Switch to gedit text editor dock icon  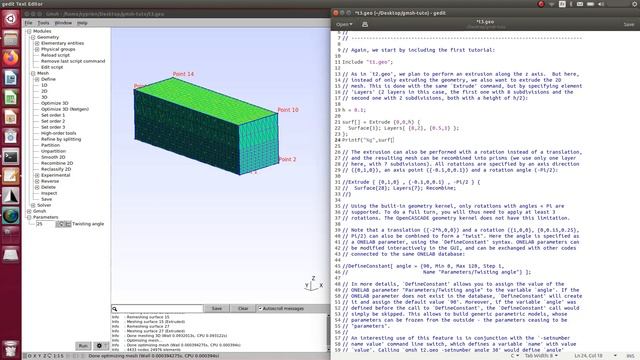point(11,176)
